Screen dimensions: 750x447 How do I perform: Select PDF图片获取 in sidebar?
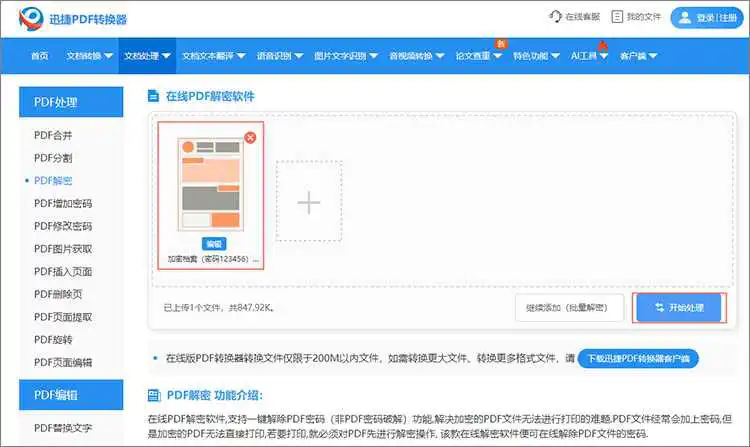click(x=63, y=249)
